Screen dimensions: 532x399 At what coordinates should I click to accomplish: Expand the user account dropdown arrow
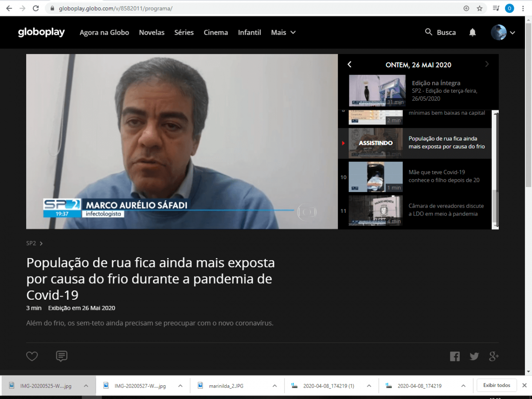[512, 33]
